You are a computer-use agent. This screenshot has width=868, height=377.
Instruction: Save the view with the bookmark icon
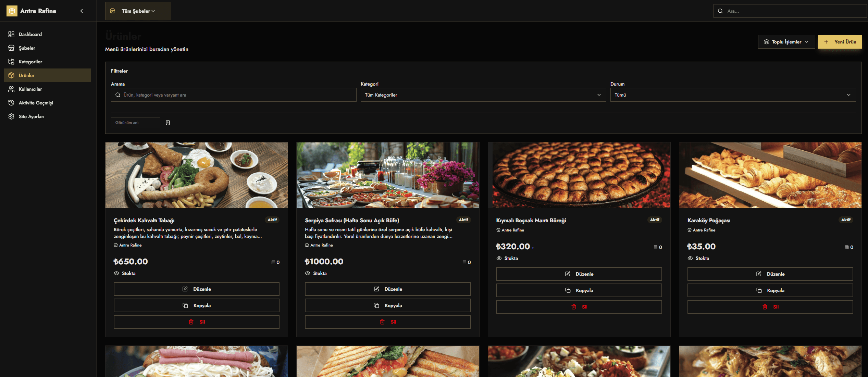pyautogui.click(x=168, y=123)
